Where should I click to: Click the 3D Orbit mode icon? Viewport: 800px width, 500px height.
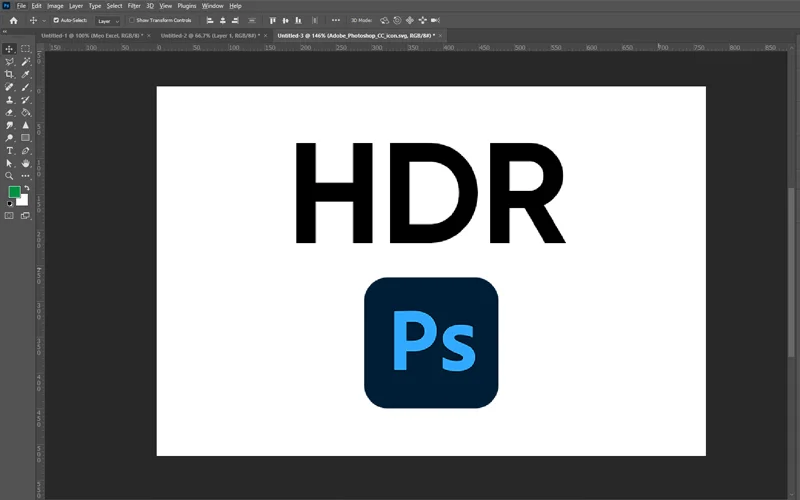[x=384, y=20]
